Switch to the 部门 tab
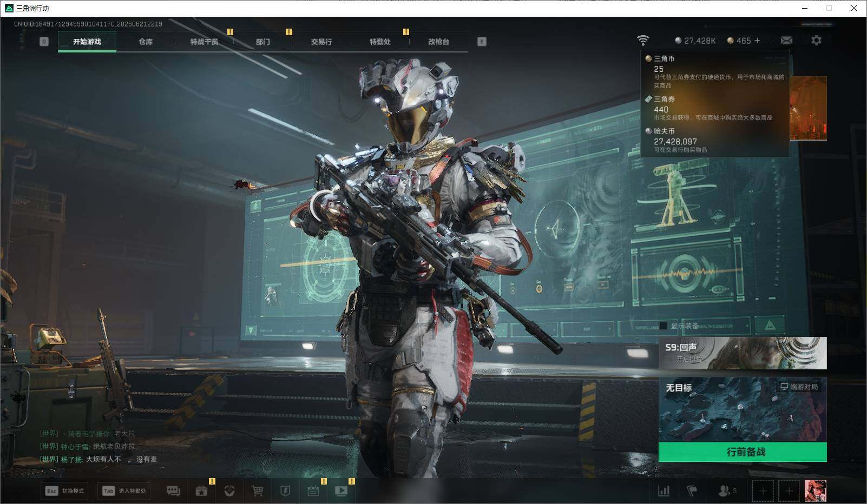867x504 pixels. [x=263, y=42]
